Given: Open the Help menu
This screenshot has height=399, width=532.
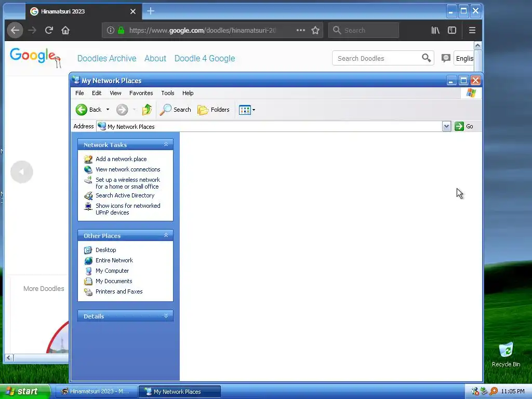Looking at the screenshot, I should (188, 93).
